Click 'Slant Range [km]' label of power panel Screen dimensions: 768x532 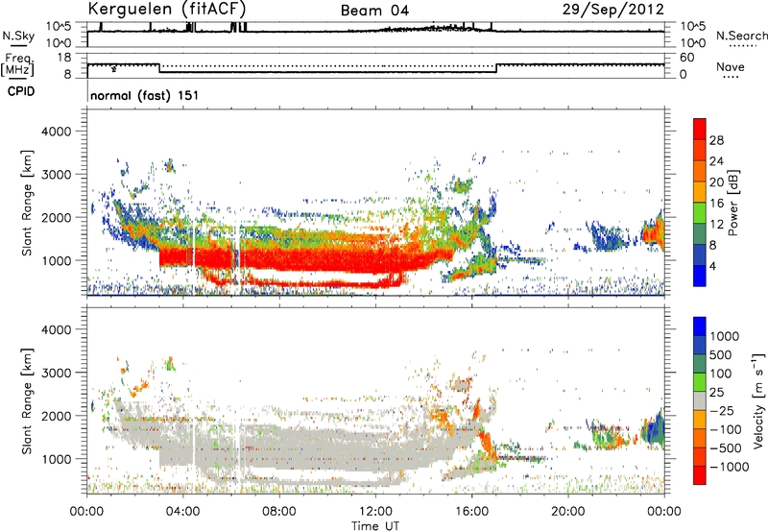tap(27, 203)
